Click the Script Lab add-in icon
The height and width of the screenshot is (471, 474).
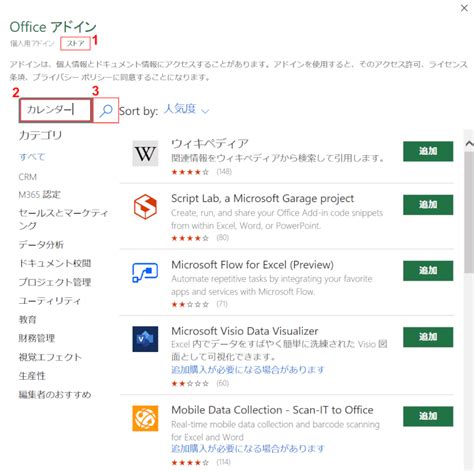[x=145, y=206]
